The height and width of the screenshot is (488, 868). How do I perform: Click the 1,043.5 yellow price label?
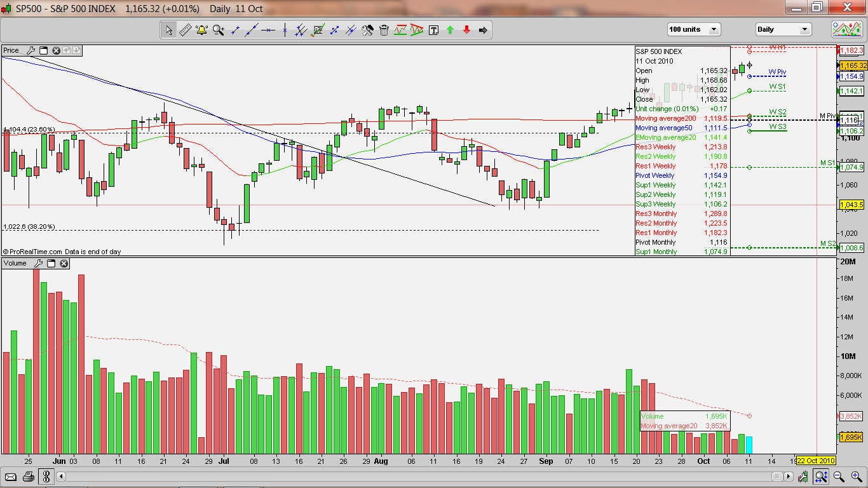point(852,205)
